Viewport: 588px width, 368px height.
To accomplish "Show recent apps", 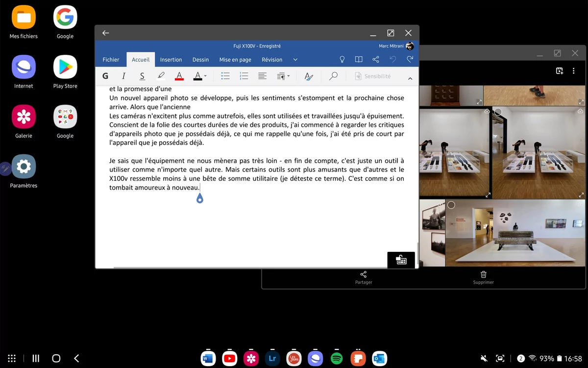I will click(x=35, y=358).
